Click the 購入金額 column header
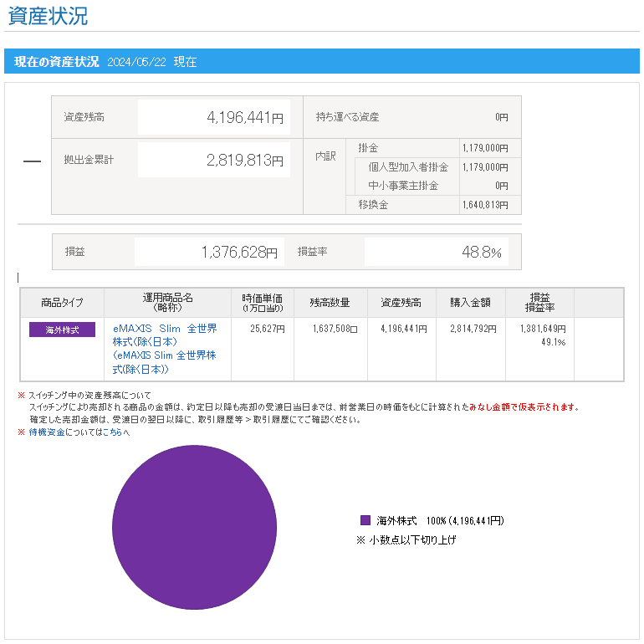644x644 pixels. coord(470,303)
